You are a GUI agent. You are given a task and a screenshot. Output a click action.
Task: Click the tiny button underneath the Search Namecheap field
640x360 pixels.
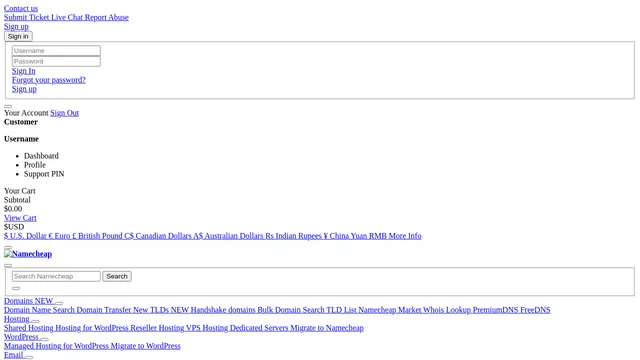[x=16, y=289]
